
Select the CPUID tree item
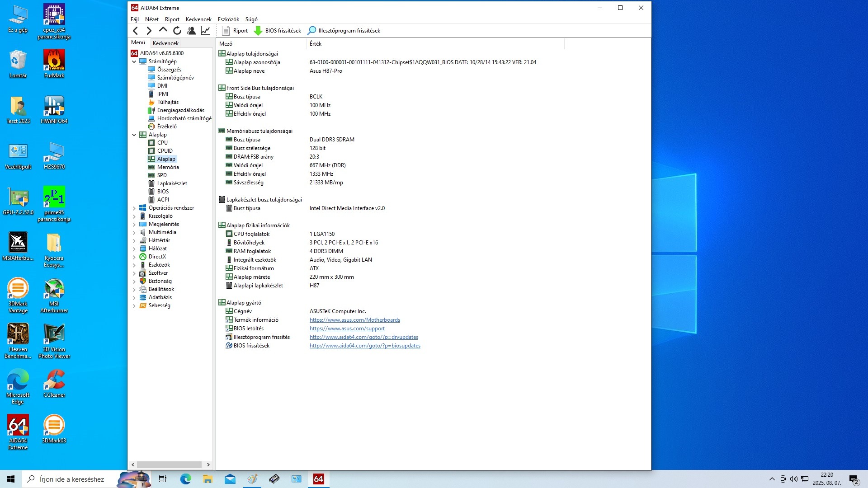tap(165, 151)
